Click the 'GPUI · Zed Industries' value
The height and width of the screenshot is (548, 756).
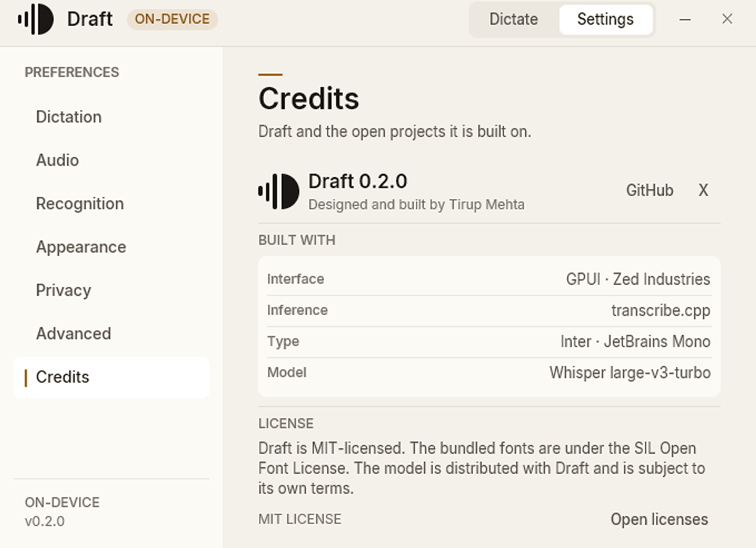[x=638, y=279]
